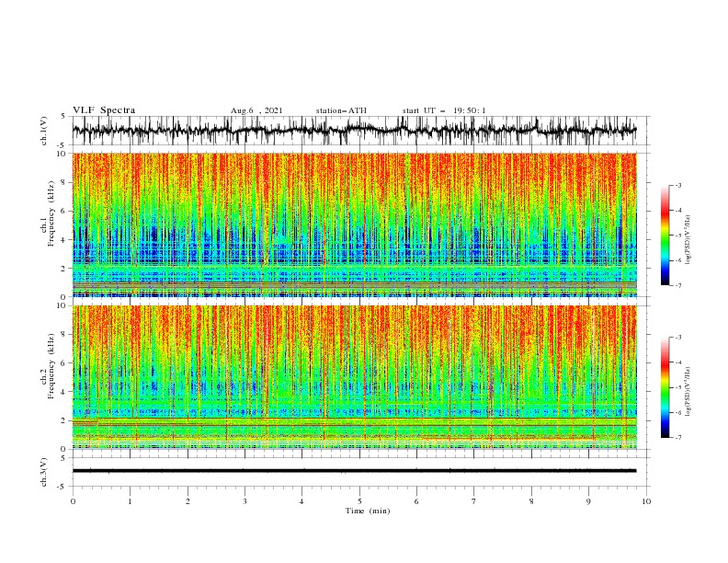The width and height of the screenshot is (728, 563).
Task: Click time axis tick label "5"
Action: (x=359, y=501)
